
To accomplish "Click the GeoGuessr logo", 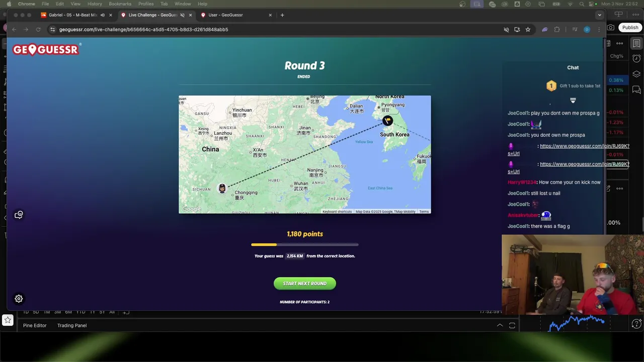I will [46, 49].
